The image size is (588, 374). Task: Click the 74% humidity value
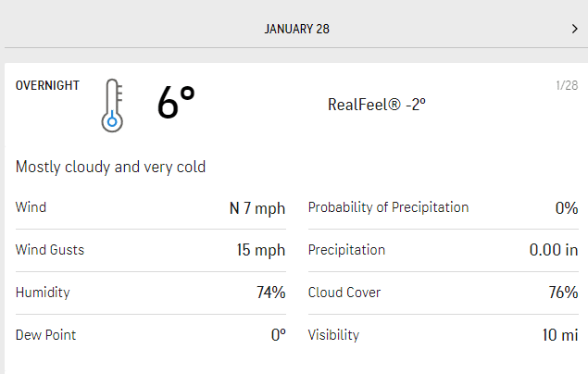coord(270,293)
